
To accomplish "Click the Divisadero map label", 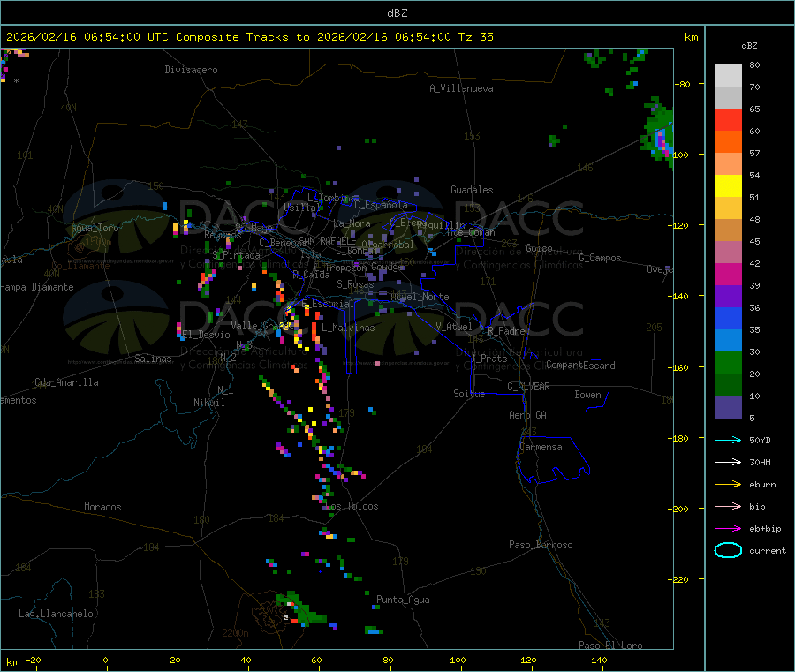I will click(x=191, y=70).
